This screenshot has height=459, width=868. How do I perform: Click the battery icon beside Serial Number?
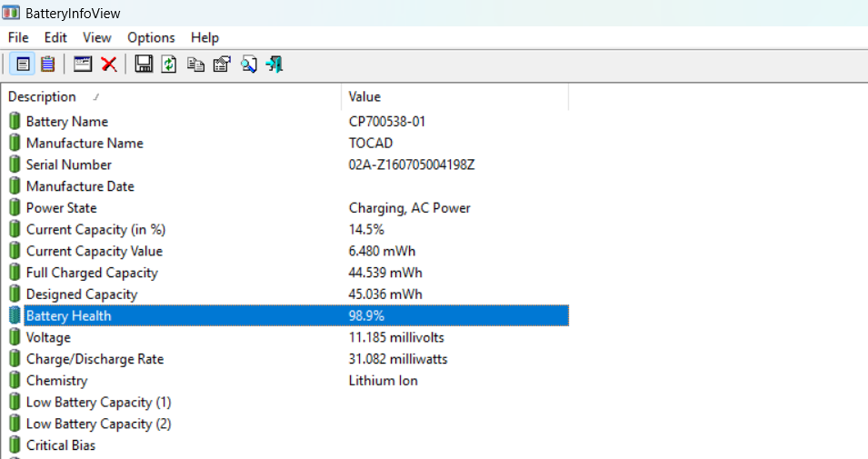(15, 165)
